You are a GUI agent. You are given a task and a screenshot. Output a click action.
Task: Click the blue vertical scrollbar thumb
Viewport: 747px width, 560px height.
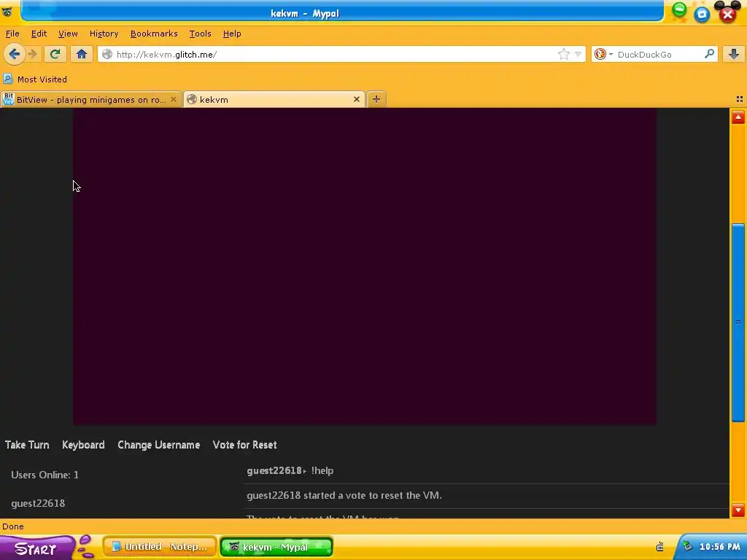(x=738, y=322)
